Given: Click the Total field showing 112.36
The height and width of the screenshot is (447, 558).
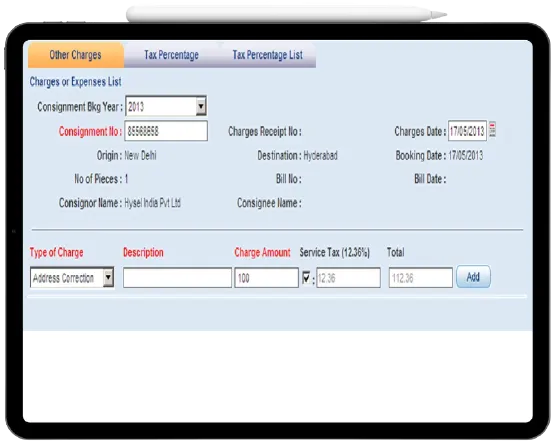Looking at the screenshot, I should tap(421, 278).
